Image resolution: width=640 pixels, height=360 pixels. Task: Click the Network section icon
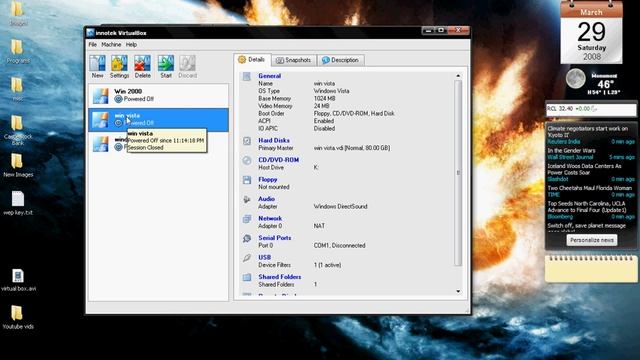click(247, 219)
